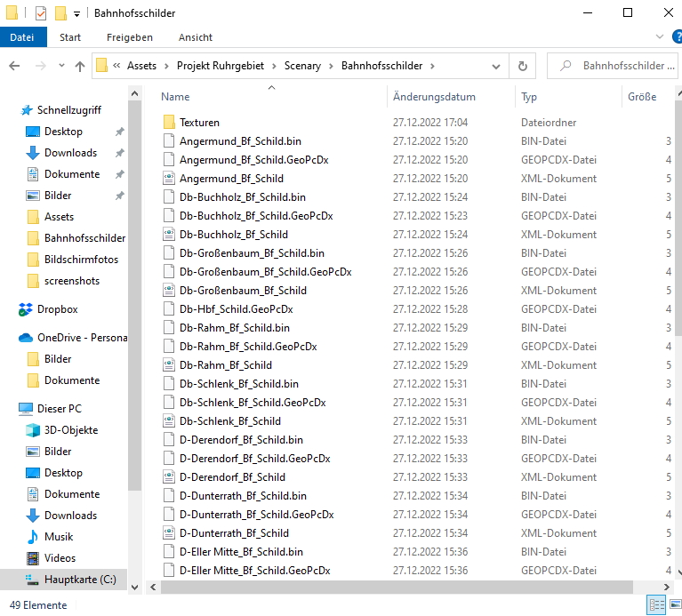
Task: Click the search box Bahnhofsschilder
Action: click(612, 66)
